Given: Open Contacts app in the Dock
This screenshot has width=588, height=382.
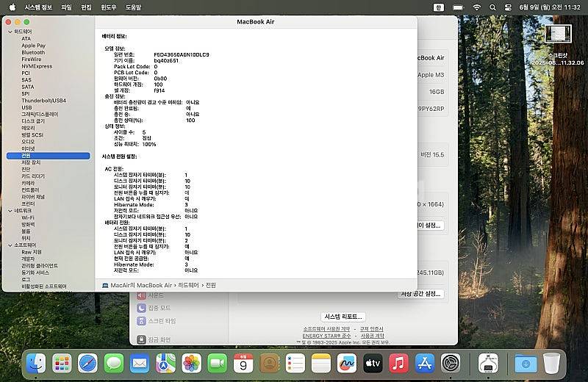Looking at the screenshot, I should coord(269,363).
